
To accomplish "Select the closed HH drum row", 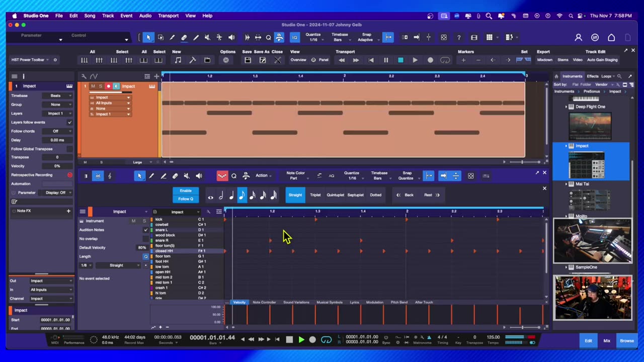I will (x=186, y=251).
